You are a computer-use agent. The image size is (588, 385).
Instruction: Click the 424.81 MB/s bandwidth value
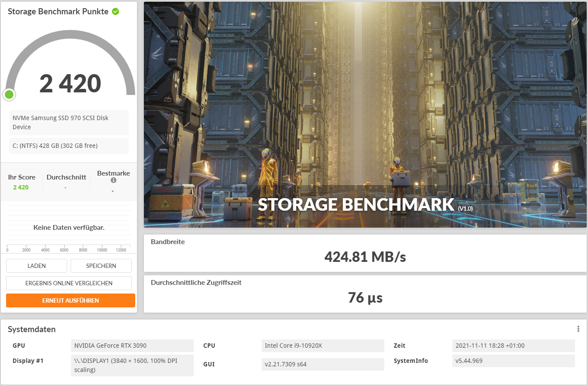coord(365,257)
